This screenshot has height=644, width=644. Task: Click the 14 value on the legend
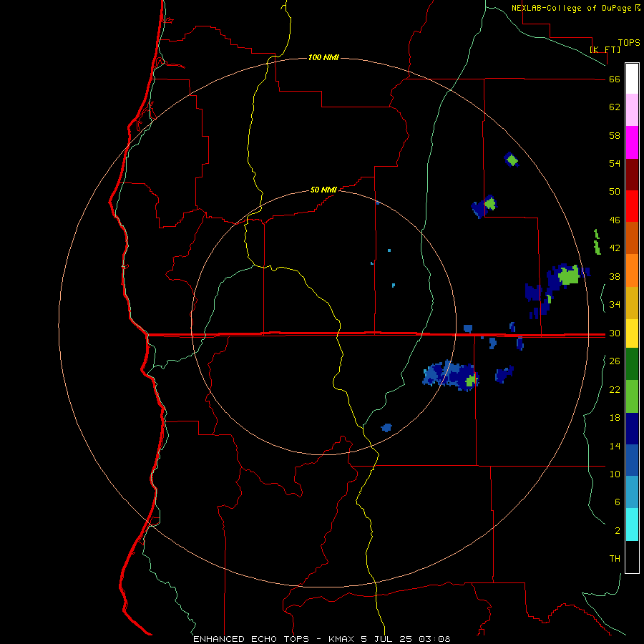click(615, 446)
